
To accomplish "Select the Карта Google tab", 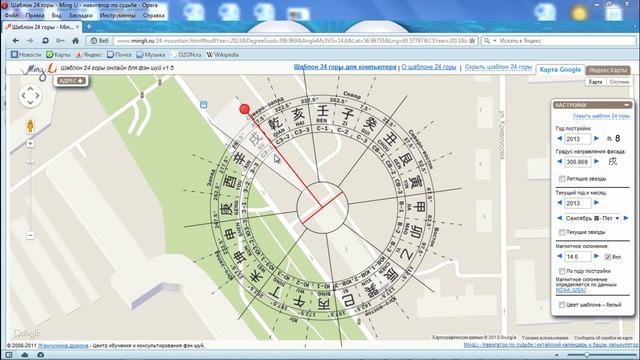I will [560, 69].
